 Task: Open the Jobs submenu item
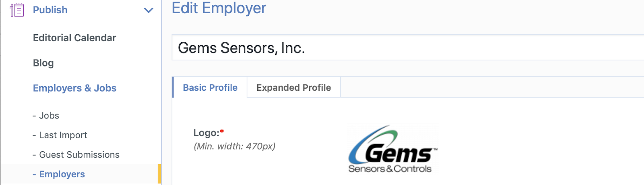click(49, 116)
